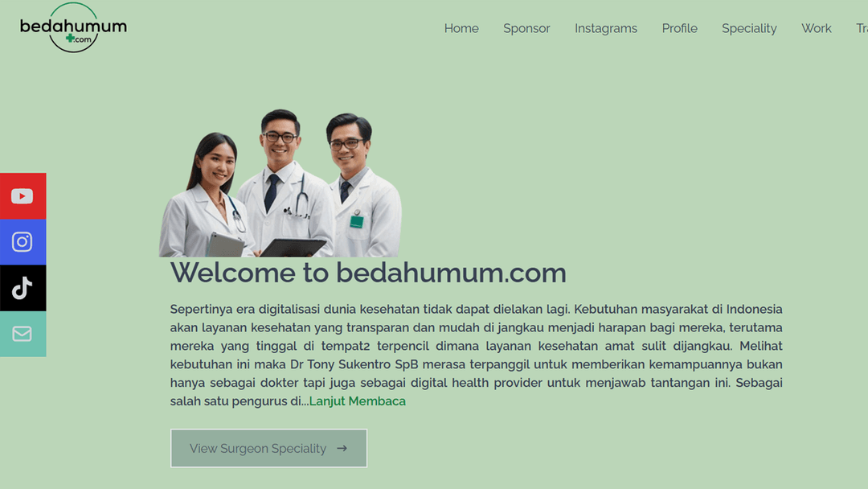Click the arrow inside the View Surgeon Speciality button
The image size is (868, 489).
coord(342,448)
